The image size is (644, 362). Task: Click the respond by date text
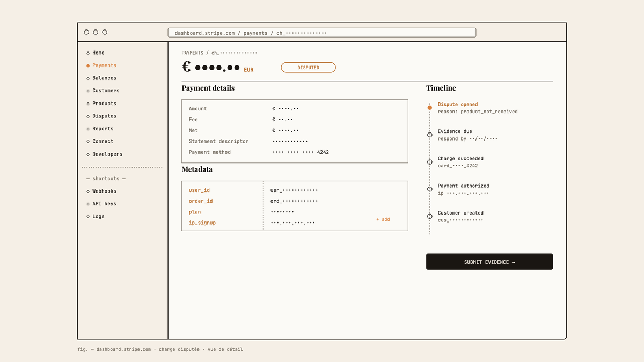coord(467,138)
